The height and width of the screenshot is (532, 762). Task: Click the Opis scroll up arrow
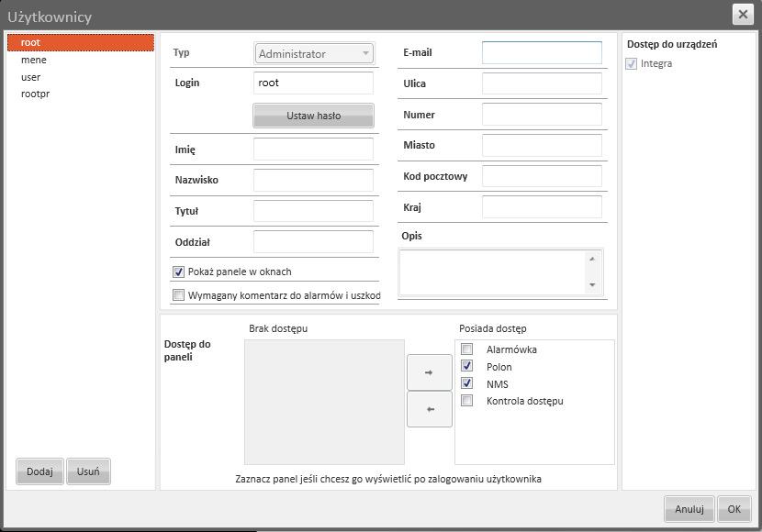pyautogui.click(x=592, y=259)
